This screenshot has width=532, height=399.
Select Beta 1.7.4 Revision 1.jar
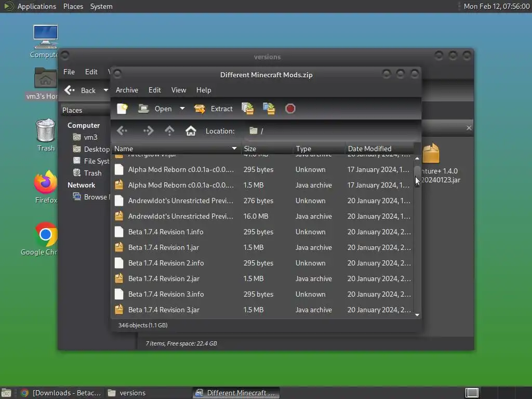[x=262, y=247]
